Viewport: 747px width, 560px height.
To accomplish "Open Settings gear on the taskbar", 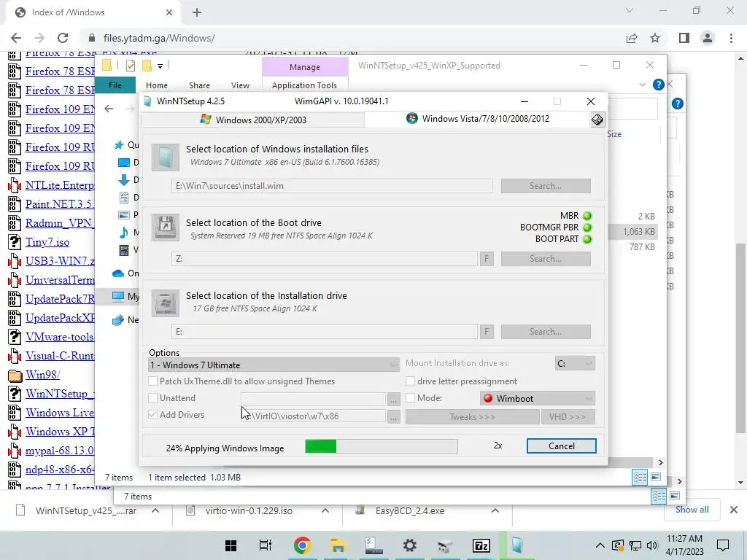I will [409, 545].
